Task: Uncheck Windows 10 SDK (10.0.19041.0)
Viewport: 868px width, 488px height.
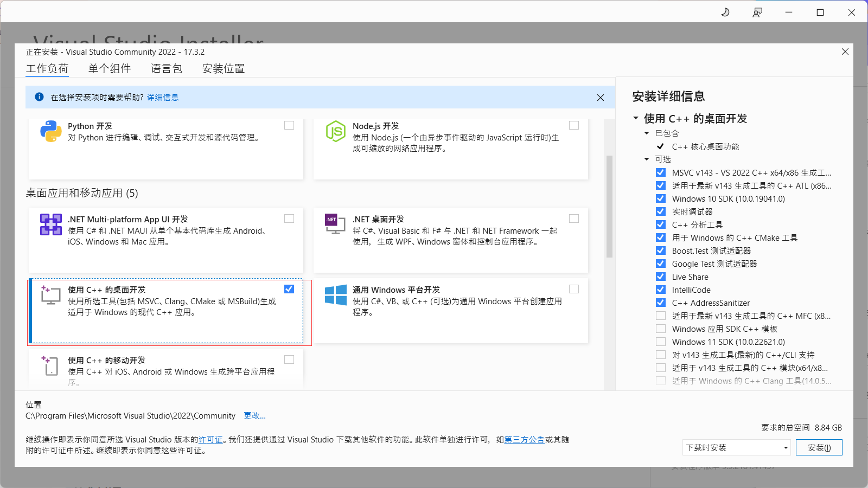Action: tap(661, 198)
